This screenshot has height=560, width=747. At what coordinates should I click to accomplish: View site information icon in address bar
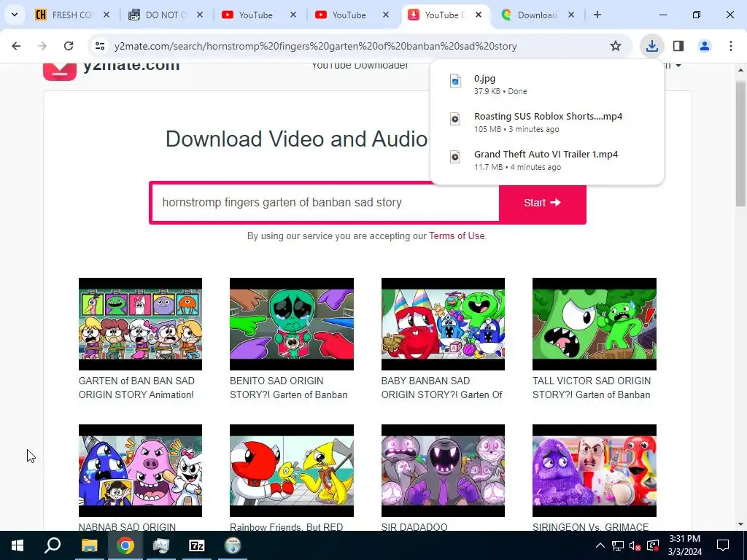coord(99,46)
